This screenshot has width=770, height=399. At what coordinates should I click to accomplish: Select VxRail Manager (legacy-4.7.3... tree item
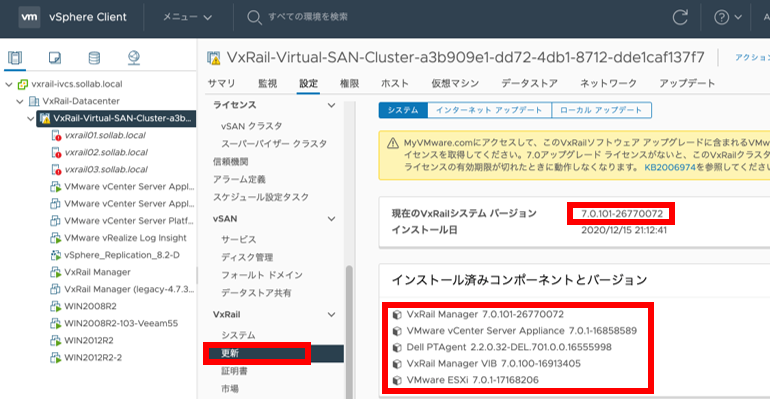coord(129,289)
